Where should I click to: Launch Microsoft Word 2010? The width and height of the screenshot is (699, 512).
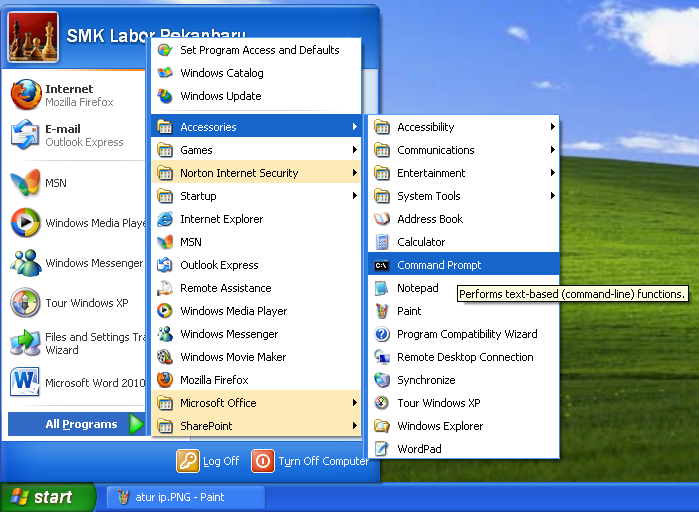point(75,382)
